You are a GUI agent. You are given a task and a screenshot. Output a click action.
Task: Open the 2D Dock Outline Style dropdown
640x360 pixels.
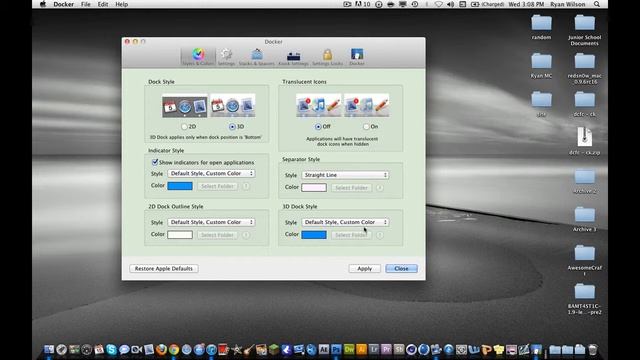[211, 222]
